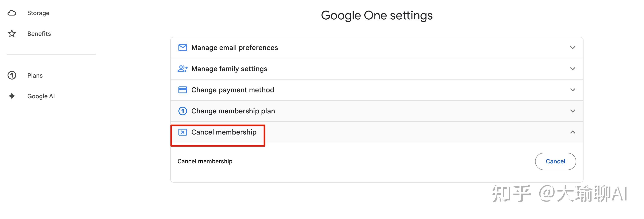Go to Benefits in sidebar
Viewport: 644px width, 219px height.
pos(39,34)
